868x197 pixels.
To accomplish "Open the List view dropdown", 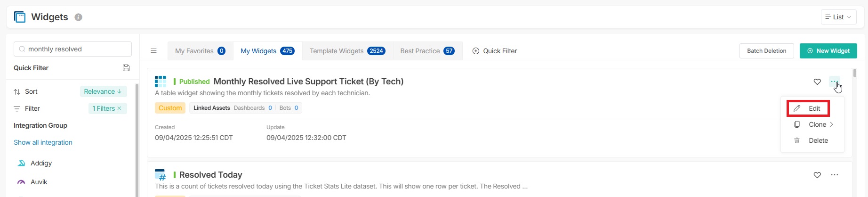I will (838, 17).
